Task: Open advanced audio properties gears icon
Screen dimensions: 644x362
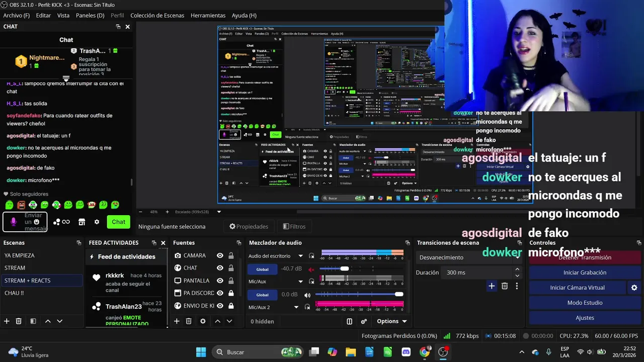Action: [364, 321]
